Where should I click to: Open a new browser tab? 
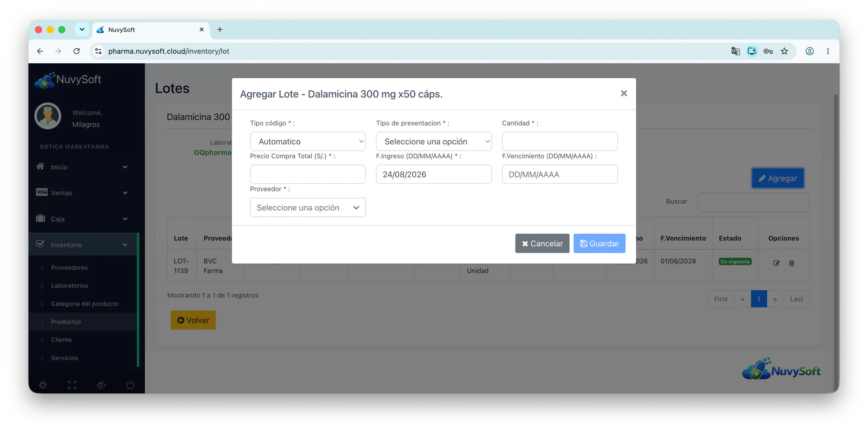tap(220, 30)
